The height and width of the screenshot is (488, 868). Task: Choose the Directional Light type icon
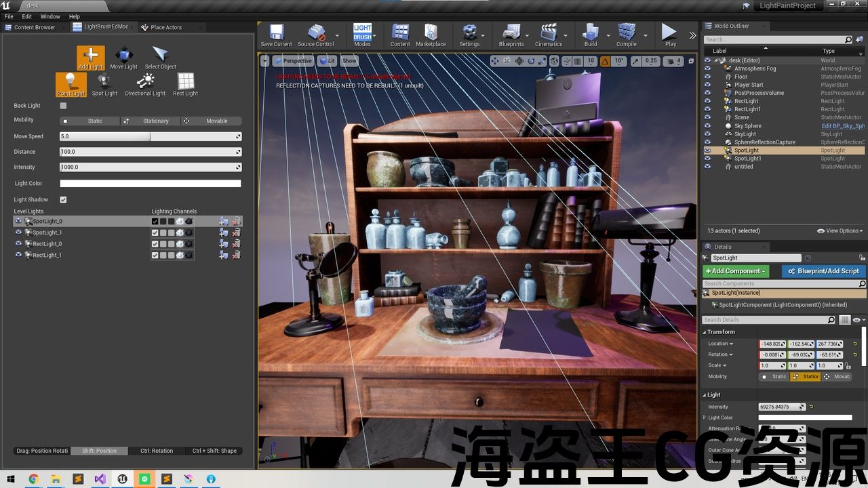point(145,84)
